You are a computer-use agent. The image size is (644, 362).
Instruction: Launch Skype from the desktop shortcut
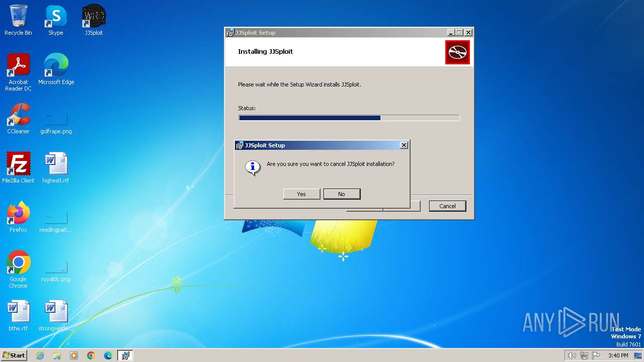click(x=56, y=20)
